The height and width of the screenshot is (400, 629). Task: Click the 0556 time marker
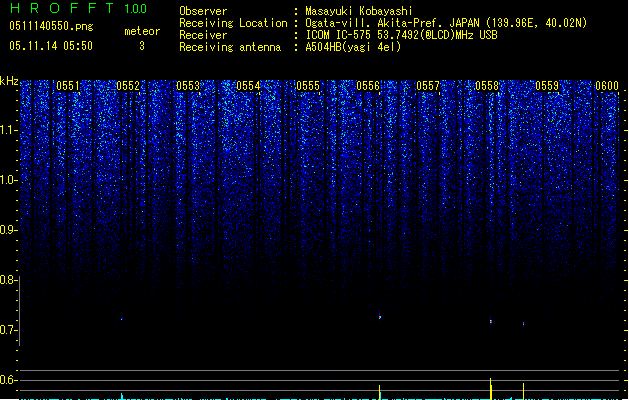[x=368, y=86]
